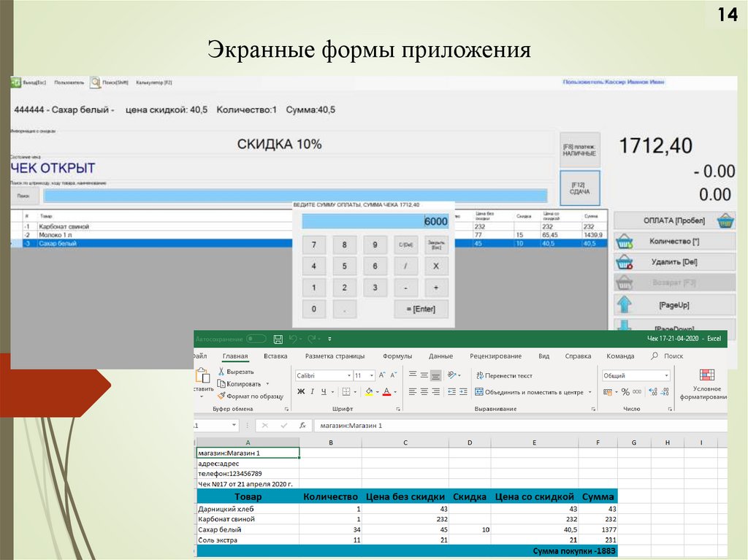Open the Рецензирование ribbon tab

tap(496, 356)
